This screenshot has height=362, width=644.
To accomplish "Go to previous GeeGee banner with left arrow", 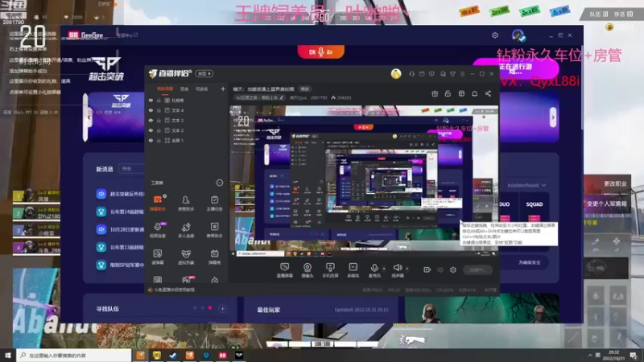I will pyautogui.click(x=89, y=117).
